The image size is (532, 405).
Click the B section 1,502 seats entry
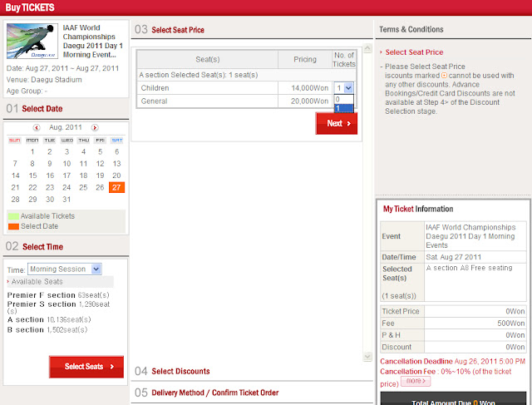point(47,329)
